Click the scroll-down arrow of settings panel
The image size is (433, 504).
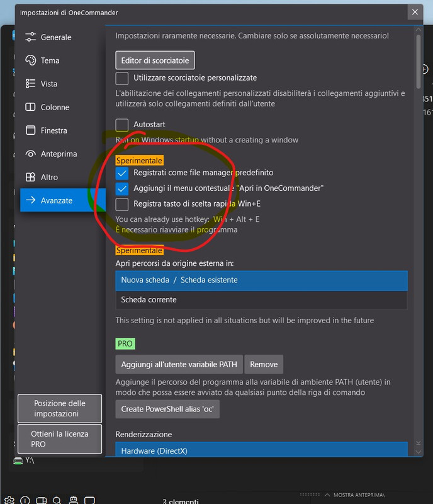419,452
